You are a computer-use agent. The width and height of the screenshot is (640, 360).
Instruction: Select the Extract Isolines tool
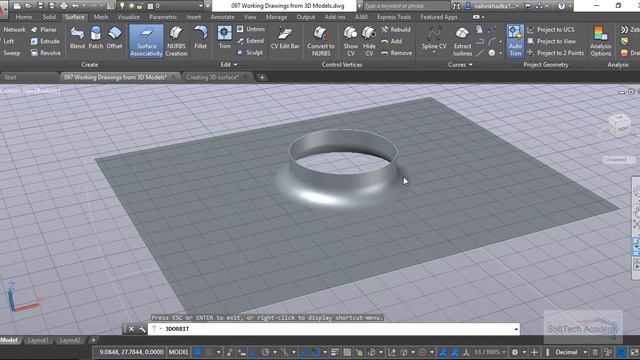462,42
